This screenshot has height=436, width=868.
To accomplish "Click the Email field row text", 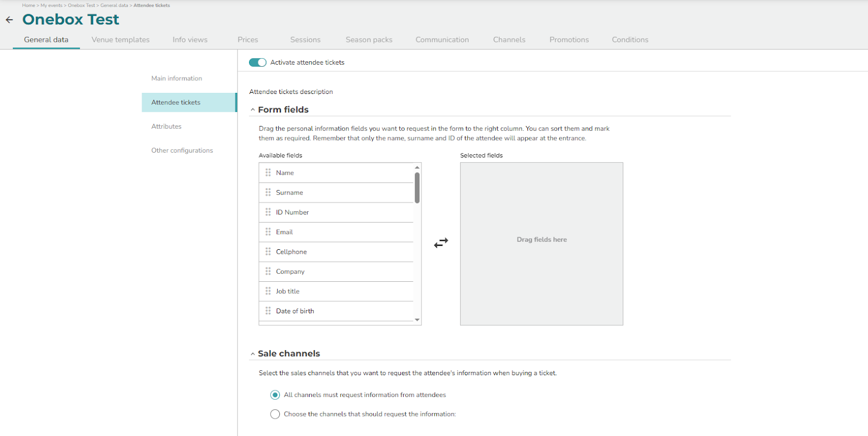I will [284, 232].
